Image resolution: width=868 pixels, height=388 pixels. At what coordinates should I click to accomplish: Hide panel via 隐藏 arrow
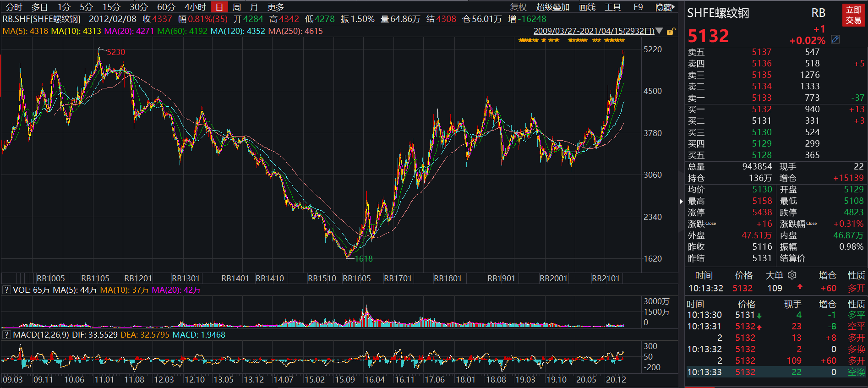click(665, 7)
